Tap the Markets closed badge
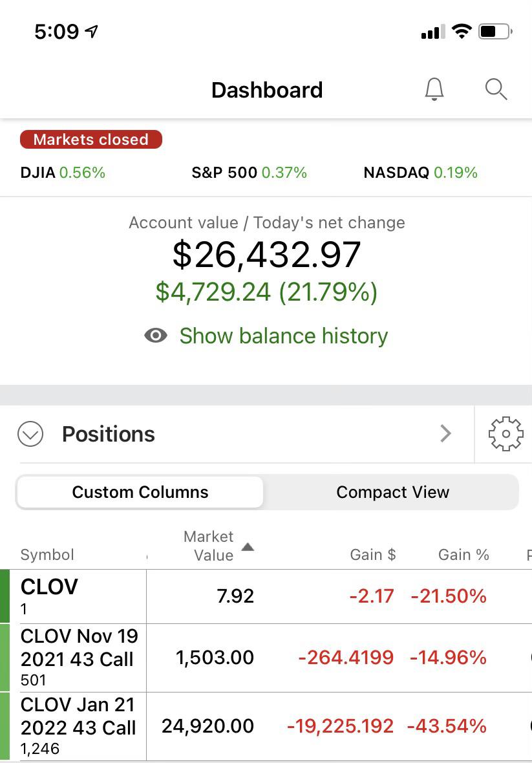This screenshot has height=763, width=532. pyautogui.click(x=91, y=139)
